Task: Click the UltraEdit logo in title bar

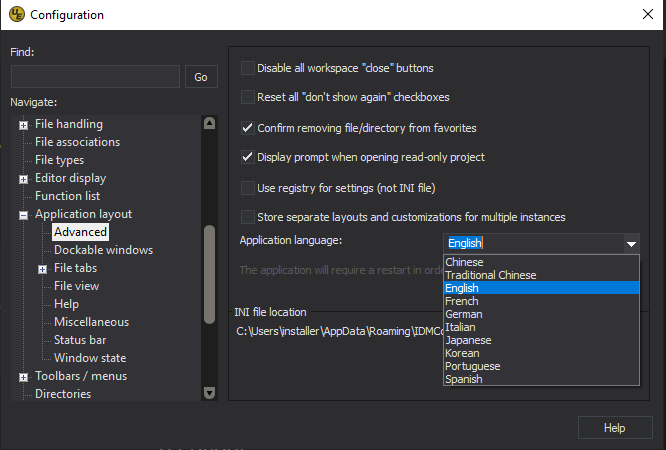Action: point(17,14)
